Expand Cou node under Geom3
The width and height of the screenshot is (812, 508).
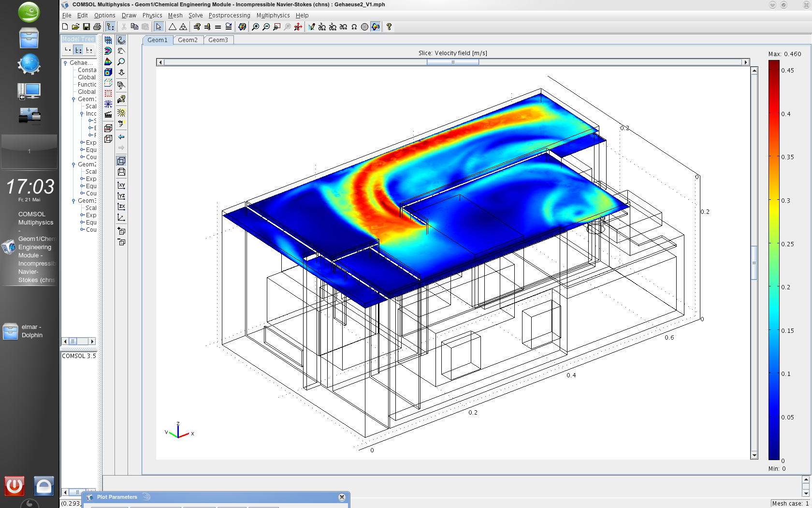coord(83,230)
